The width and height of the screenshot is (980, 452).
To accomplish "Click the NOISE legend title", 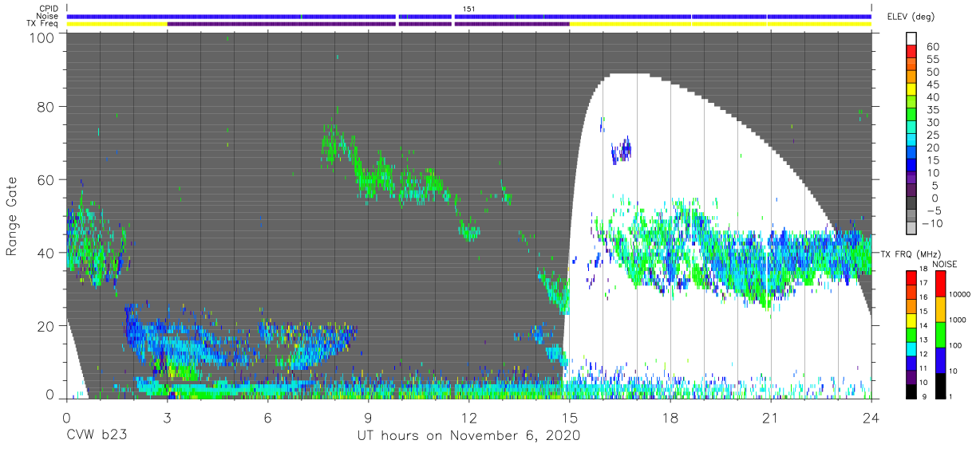I will (x=945, y=264).
